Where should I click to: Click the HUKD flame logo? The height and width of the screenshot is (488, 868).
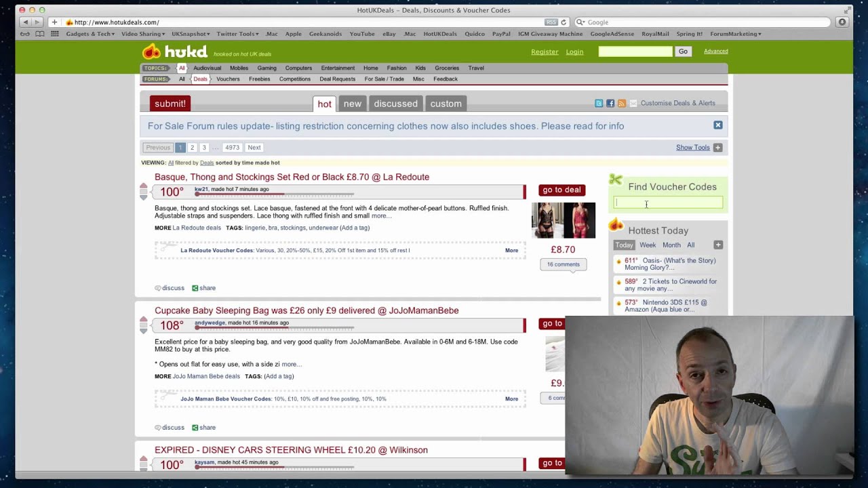pos(151,52)
